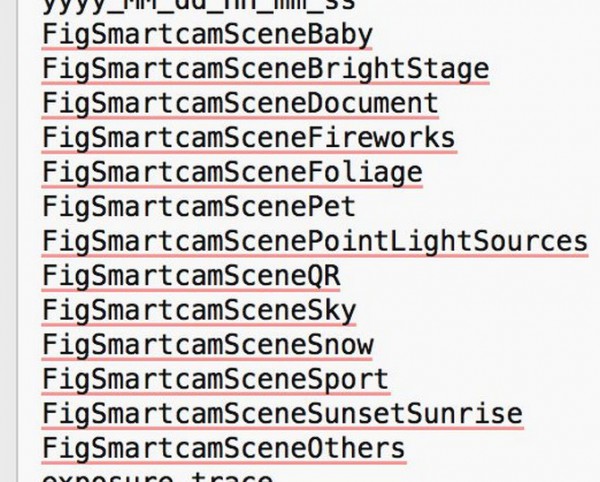Viewport: 600px width, 482px height.
Task: Select the FigSmartcamSceneFireworks line
Action: pos(249,137)
